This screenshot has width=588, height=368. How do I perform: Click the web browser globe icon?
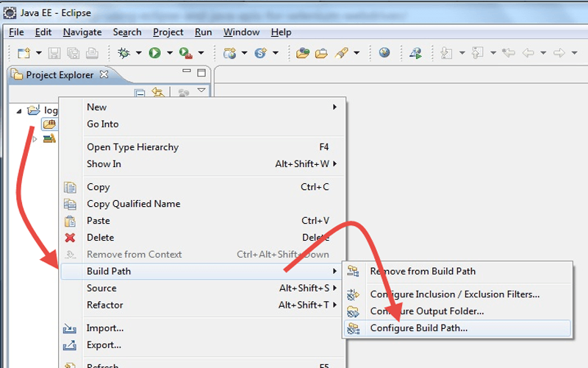click(384, 52)
